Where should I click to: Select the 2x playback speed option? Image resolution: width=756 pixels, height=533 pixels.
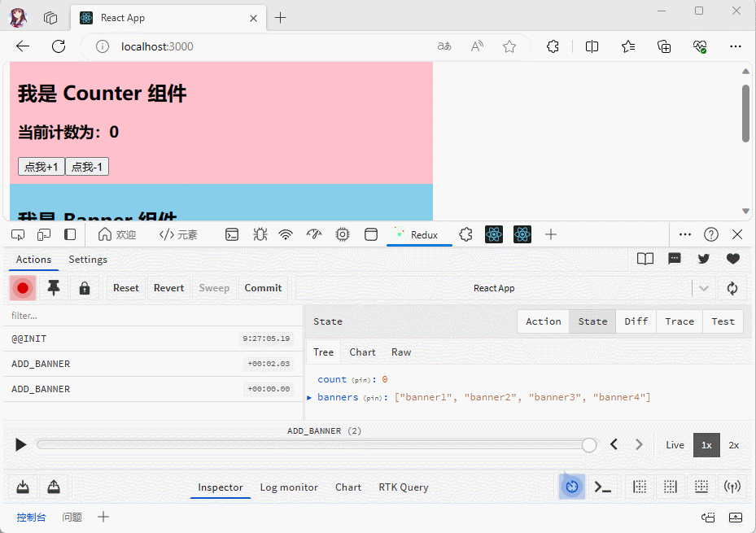coord(733,445)
